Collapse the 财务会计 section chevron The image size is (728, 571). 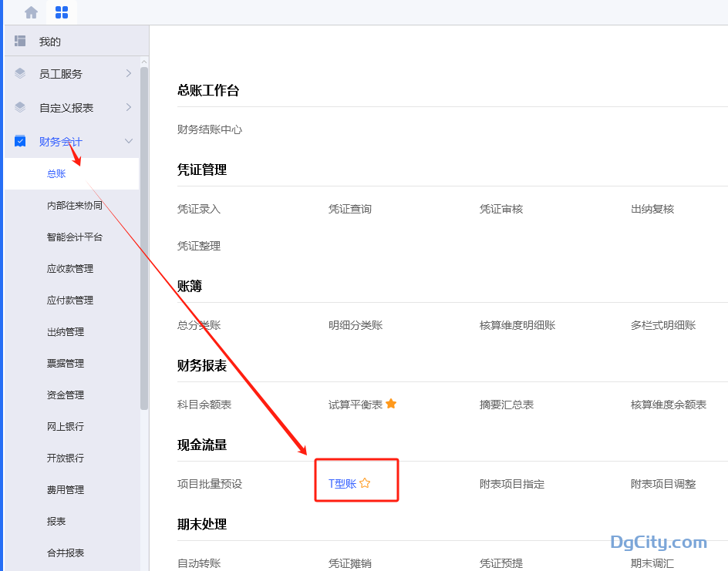129,141
